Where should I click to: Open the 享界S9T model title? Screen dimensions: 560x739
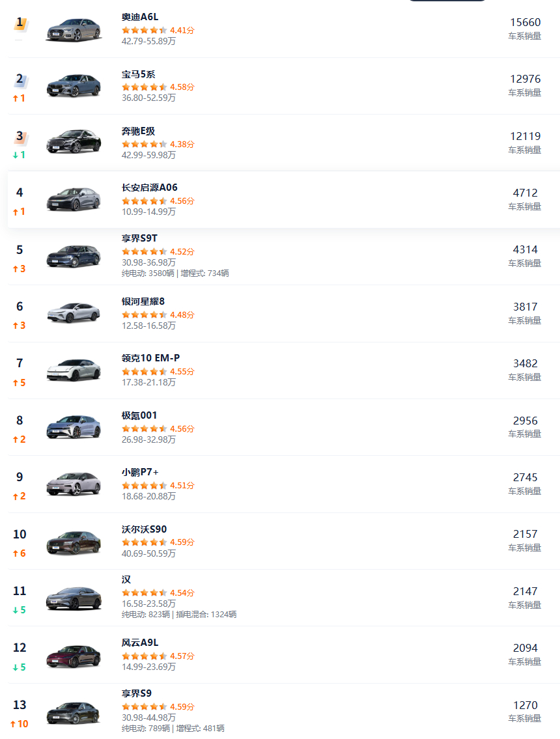(139, 238)
